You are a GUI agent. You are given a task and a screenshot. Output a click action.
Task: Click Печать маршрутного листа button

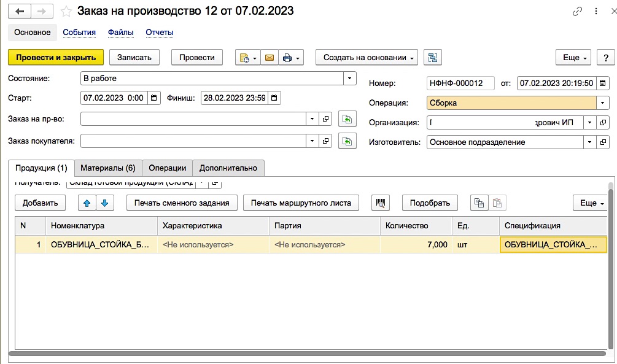click(301, 203)
